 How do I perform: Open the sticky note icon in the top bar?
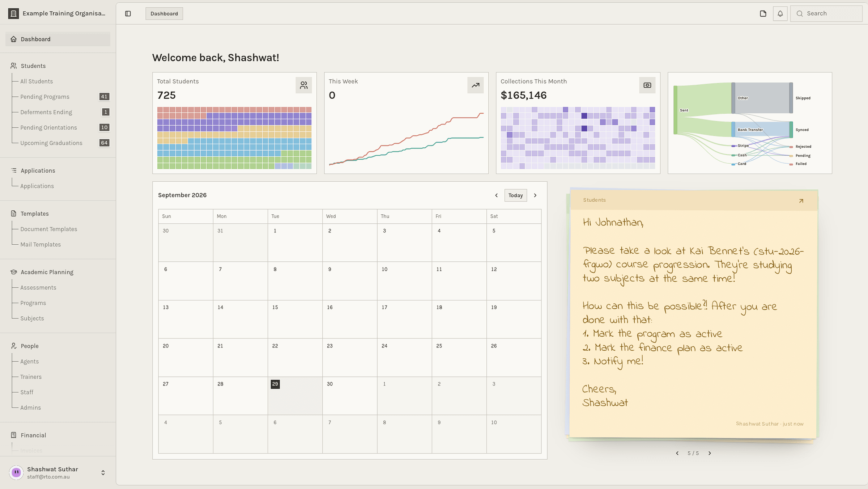(x=763, y=13)
